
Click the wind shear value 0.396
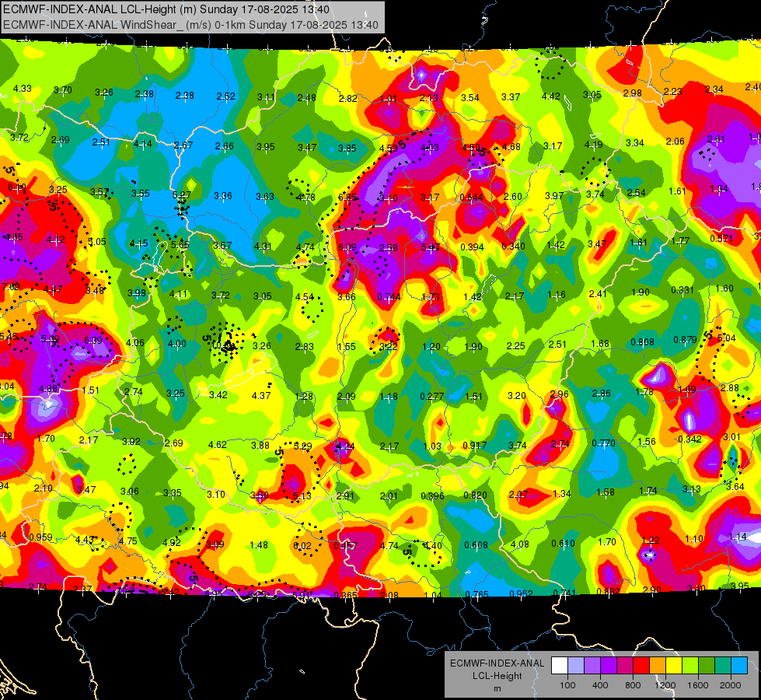pos(432,496)
